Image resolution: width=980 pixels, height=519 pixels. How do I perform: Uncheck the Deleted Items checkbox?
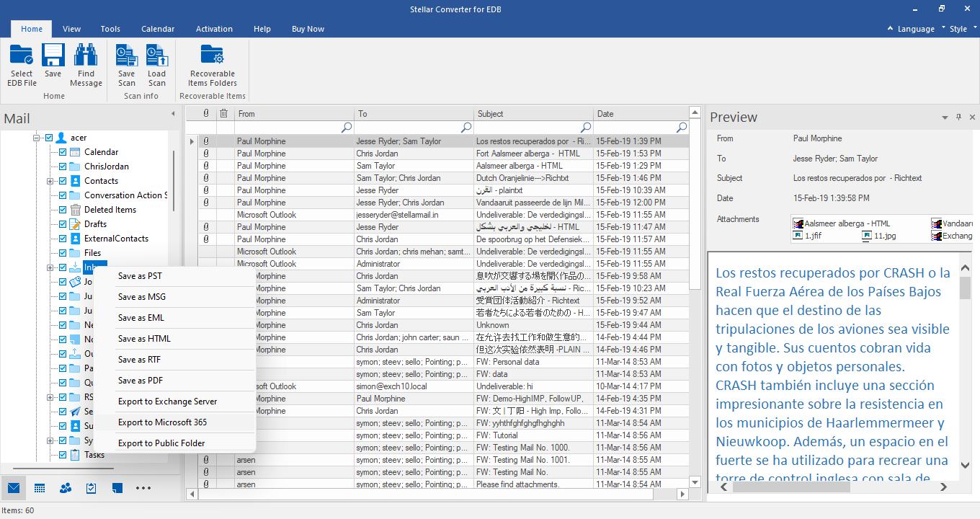63,210
